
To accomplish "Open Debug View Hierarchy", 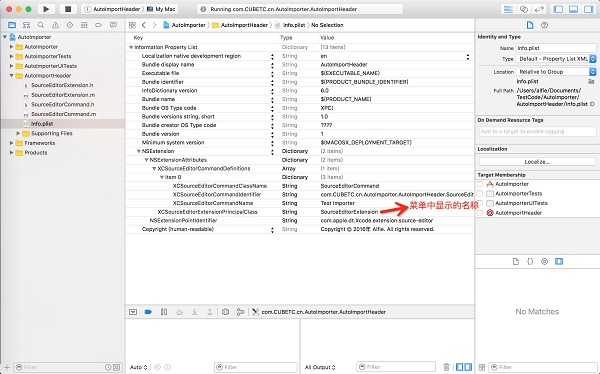I will coord(225,312).
